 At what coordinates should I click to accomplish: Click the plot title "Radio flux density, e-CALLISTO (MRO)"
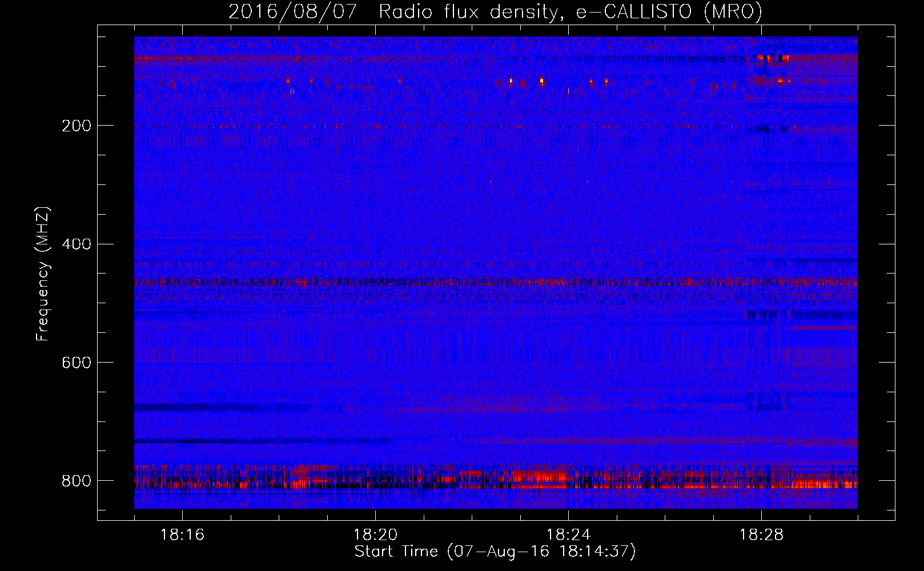click(x=571, y=11)
